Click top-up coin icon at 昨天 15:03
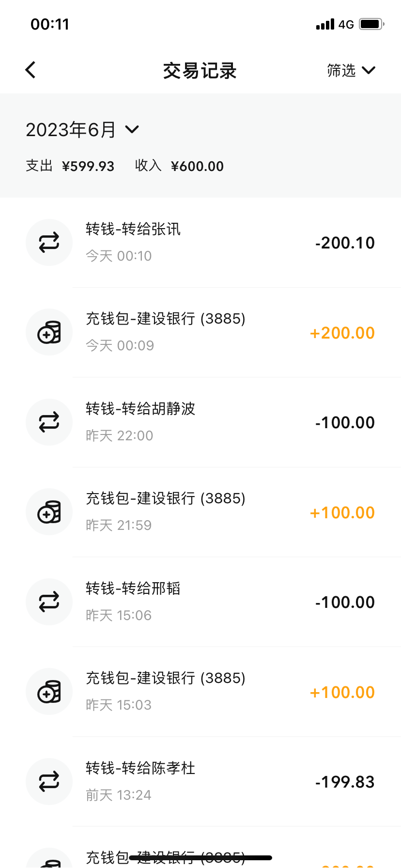 (x=49, y=692)
